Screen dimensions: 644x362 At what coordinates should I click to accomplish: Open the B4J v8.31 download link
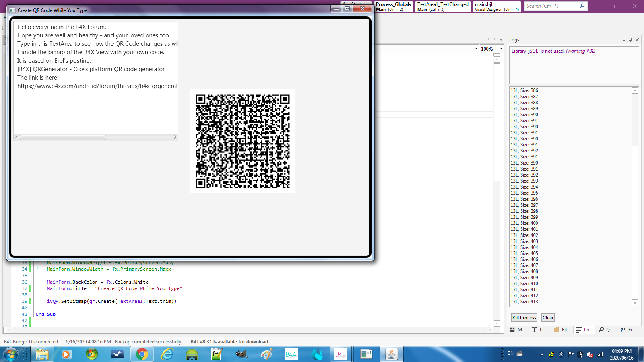[229, 342]
